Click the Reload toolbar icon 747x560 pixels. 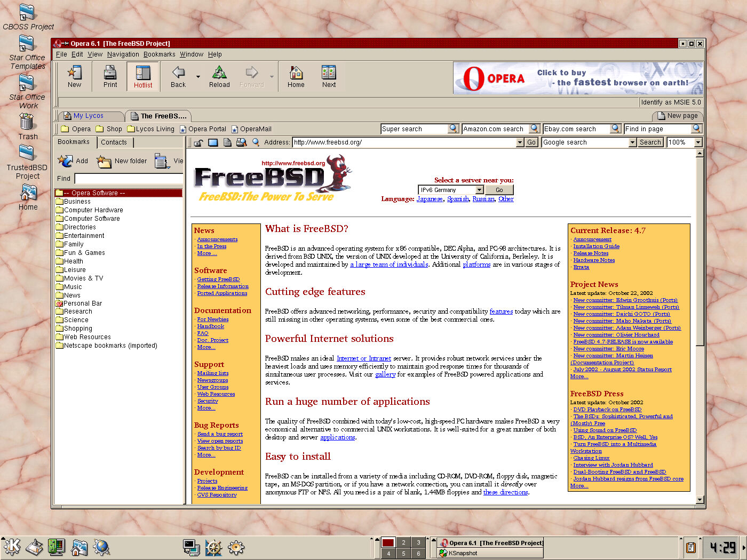pyautogui.click(x=219, y=76)
